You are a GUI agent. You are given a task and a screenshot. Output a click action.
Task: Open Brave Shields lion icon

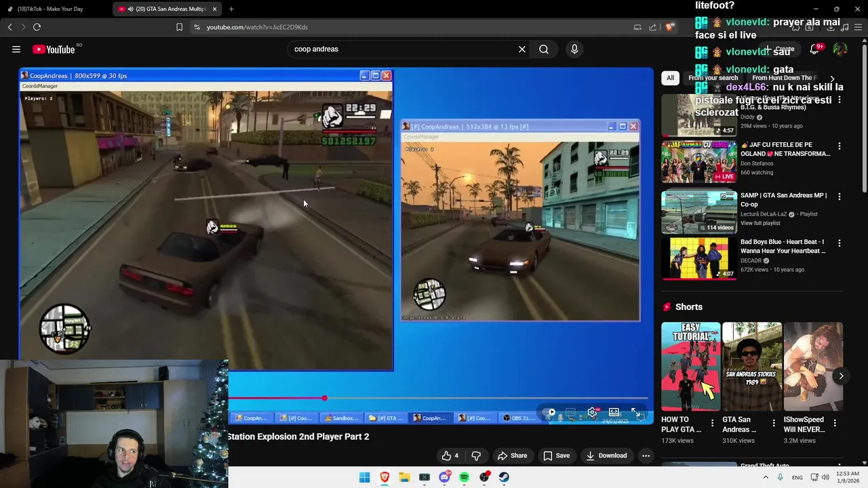point(669,27)
